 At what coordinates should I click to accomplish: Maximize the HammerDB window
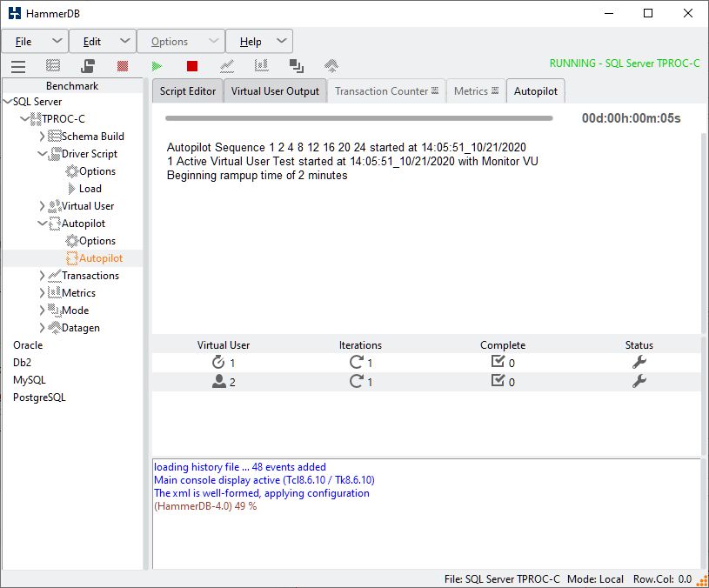(x=648, y=13)
